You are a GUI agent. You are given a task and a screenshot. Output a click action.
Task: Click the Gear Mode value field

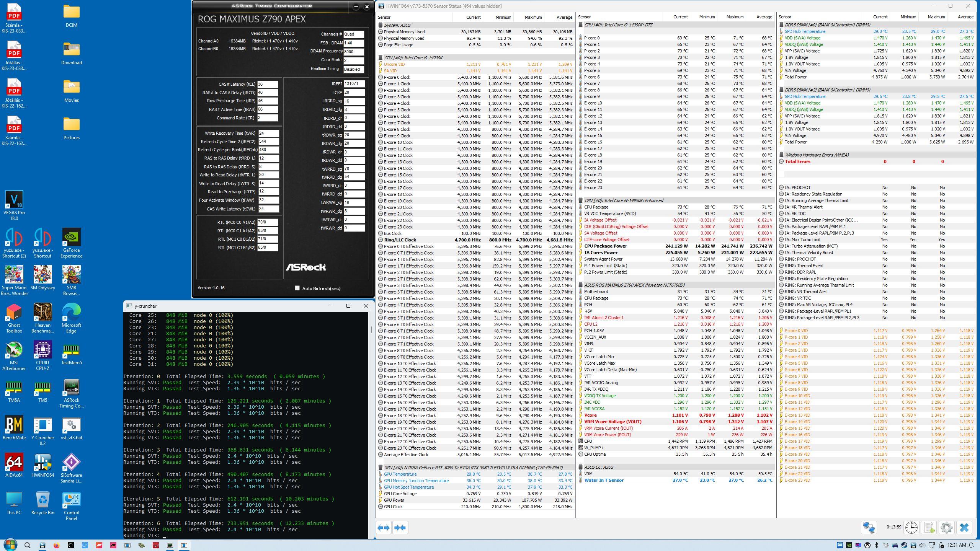(x=354, y=60)
